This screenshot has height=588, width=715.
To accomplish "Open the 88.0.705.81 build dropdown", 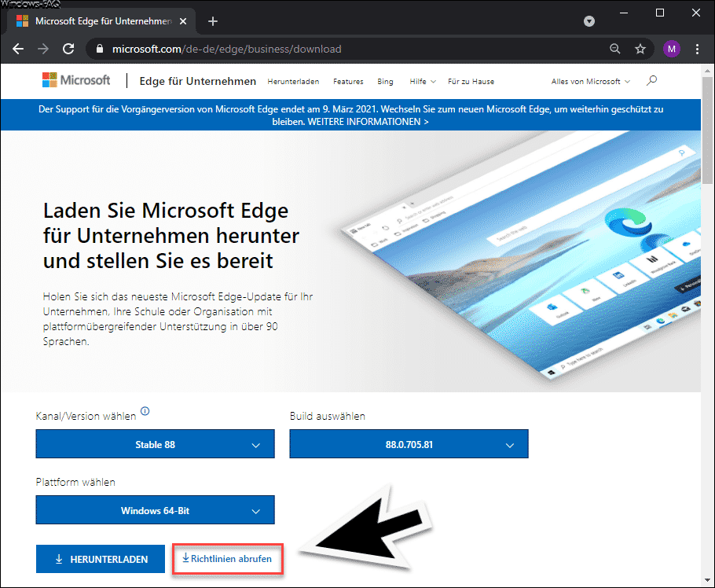I will [409, 444].
